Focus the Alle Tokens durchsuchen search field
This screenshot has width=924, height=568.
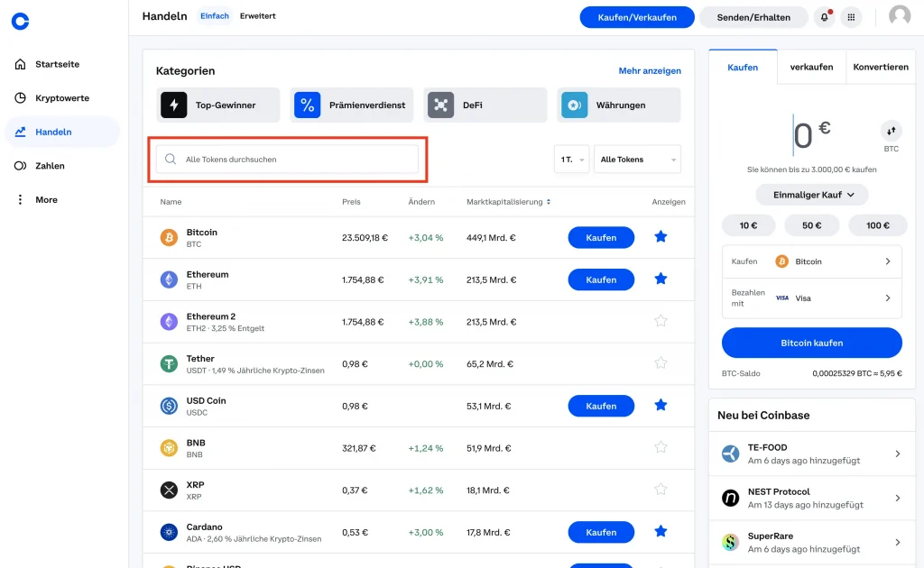point(289,160)
